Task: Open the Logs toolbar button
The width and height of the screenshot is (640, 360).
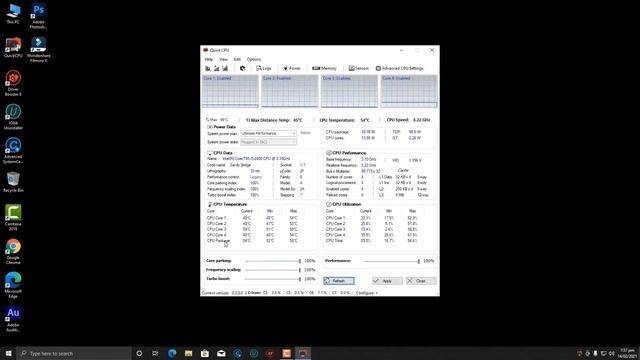Action: (x=264, y=68)
